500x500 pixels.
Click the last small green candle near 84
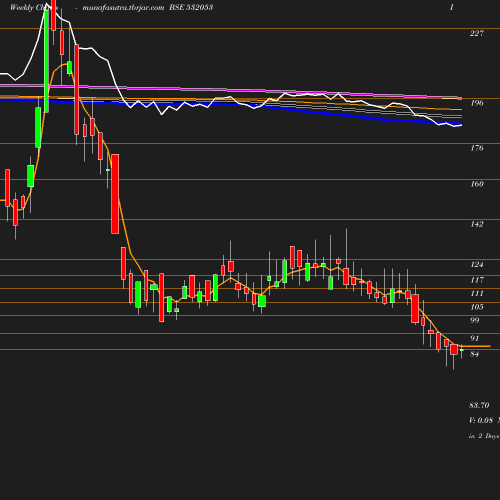(462, 350)
